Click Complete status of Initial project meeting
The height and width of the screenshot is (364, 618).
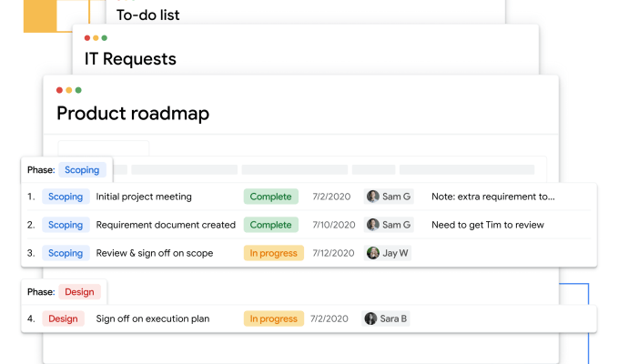pyautogui.click(x=270, y=197)
